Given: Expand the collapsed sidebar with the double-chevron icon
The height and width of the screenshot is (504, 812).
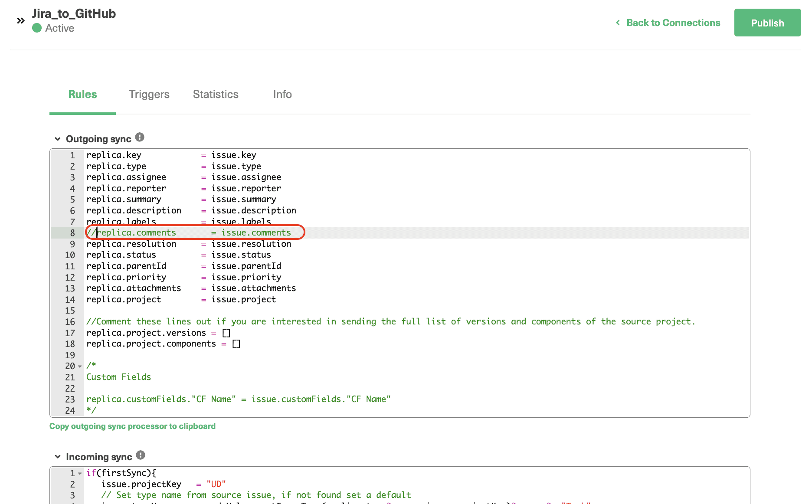Looking at the screenshot, I should pos(20,20).
